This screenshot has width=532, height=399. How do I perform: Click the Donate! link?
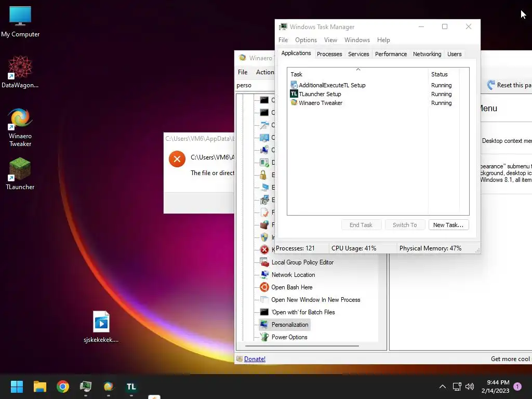pos(255,359)
